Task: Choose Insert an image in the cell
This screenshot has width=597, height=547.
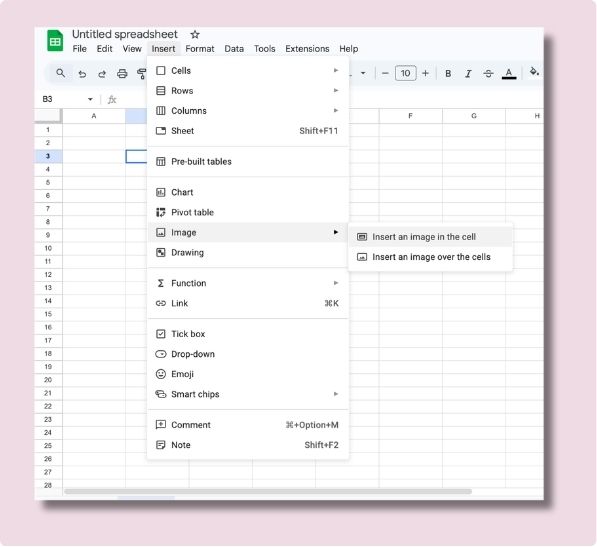Action: (x=431, y=237)
